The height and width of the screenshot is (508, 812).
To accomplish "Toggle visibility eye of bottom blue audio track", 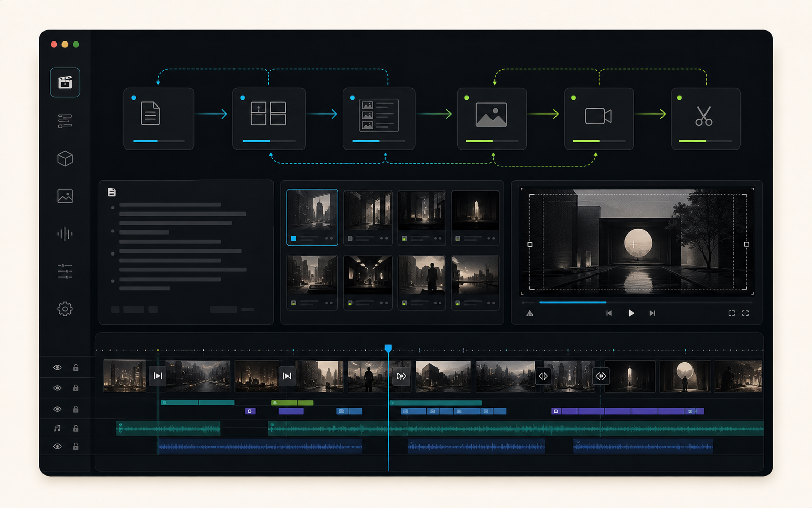I will (57, 447).
